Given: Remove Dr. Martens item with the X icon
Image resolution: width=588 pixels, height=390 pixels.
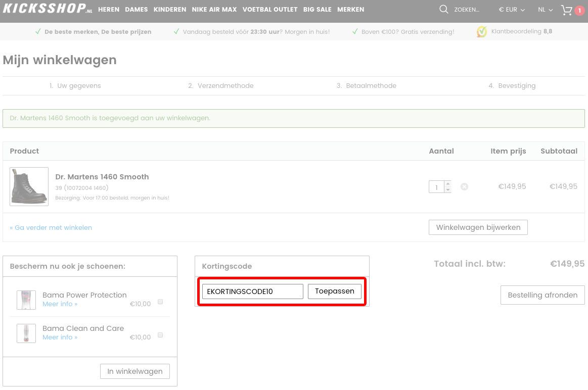Looking at the screenshot, I should point(464,186).
